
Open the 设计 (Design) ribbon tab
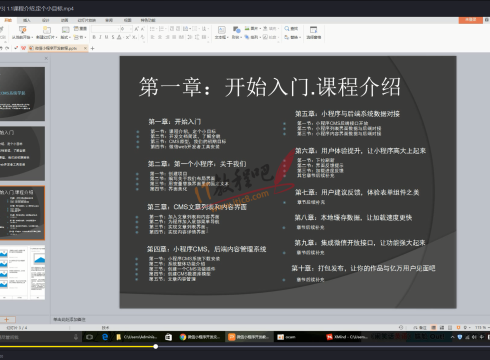pos(46,20)
